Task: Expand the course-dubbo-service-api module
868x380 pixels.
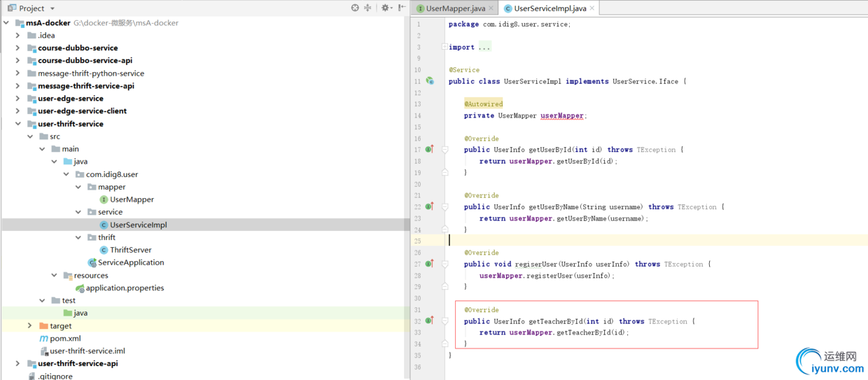Action: (18, 61)
